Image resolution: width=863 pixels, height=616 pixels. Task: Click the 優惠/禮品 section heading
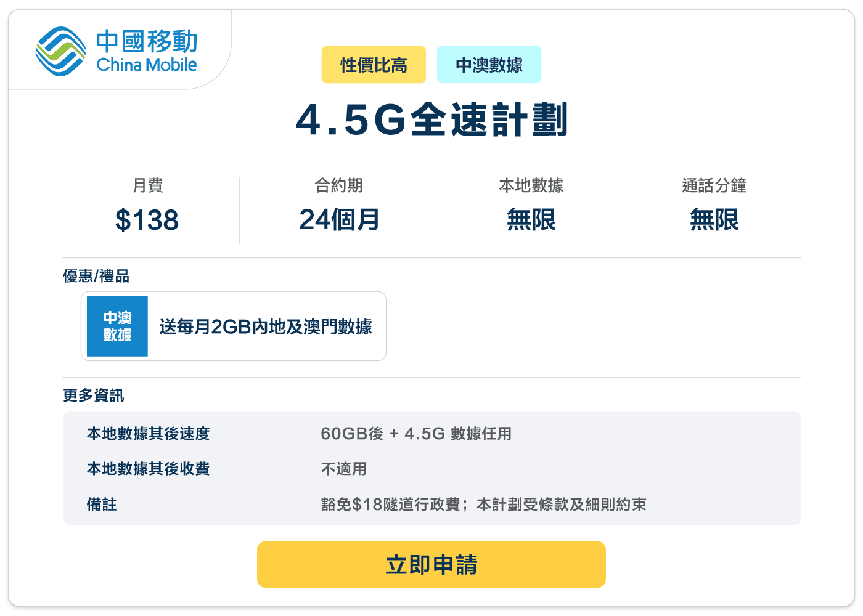coord(96,276)
